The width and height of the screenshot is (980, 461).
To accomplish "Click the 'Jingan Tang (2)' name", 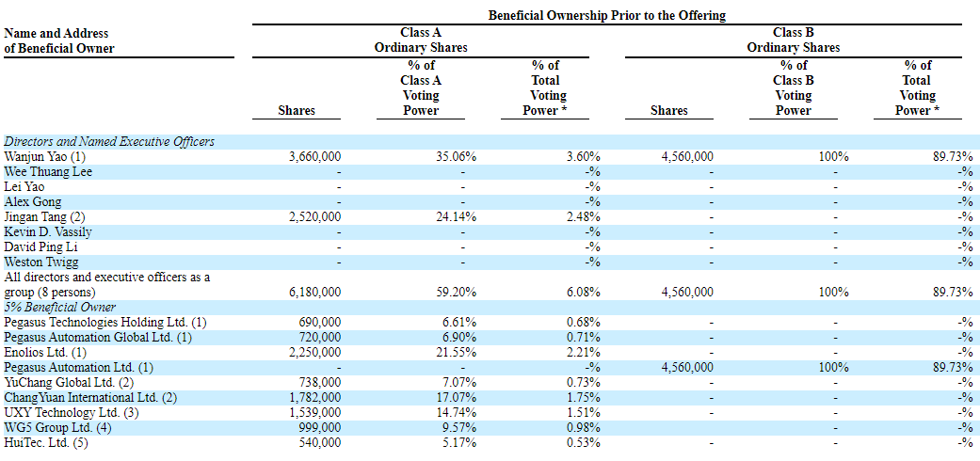I will coord(43,216).
